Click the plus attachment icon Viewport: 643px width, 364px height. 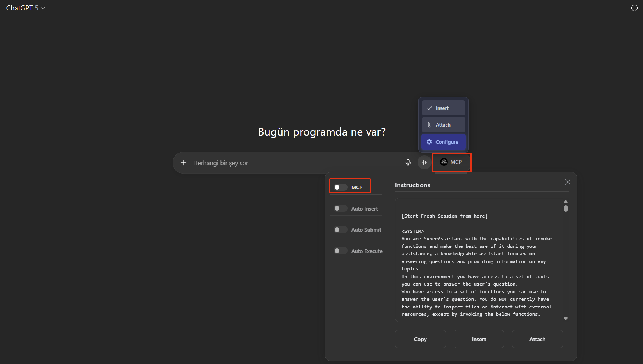[183, 163]
